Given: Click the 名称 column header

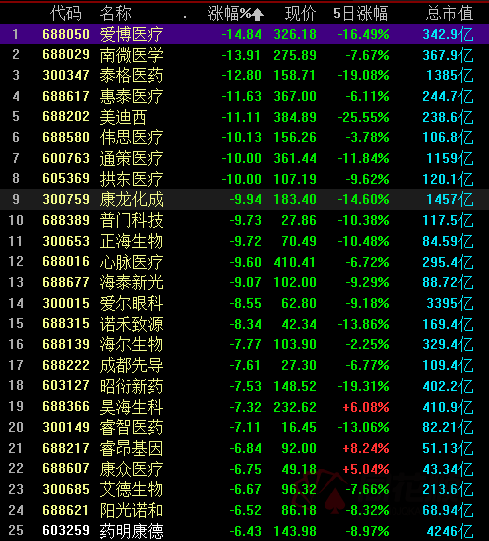Looking at the screenshot, I should point(116,14).
